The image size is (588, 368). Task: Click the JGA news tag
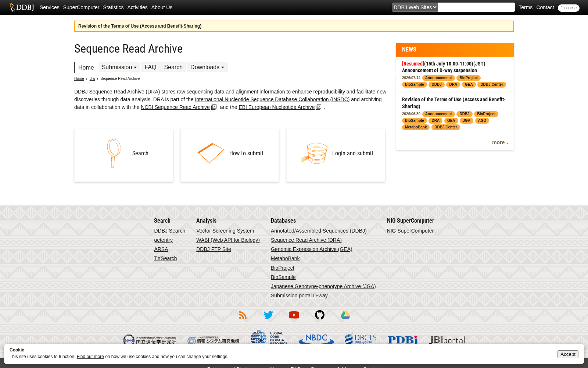(467, 121)
